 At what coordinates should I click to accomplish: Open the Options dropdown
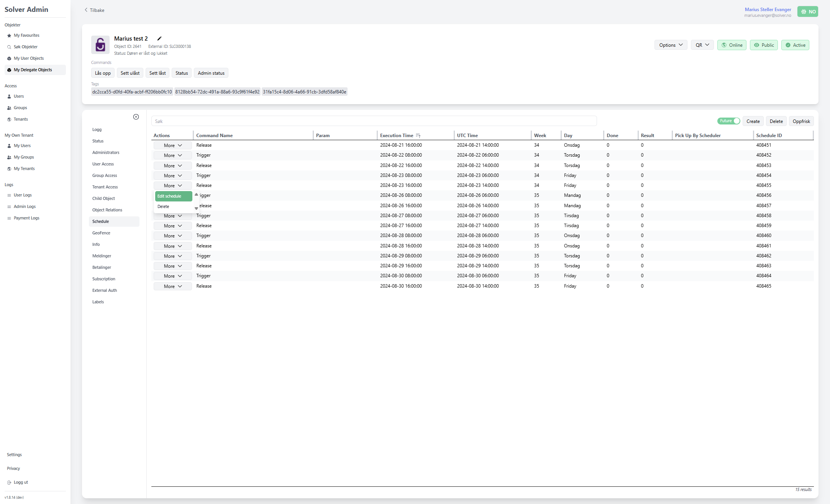click(671, 45)
